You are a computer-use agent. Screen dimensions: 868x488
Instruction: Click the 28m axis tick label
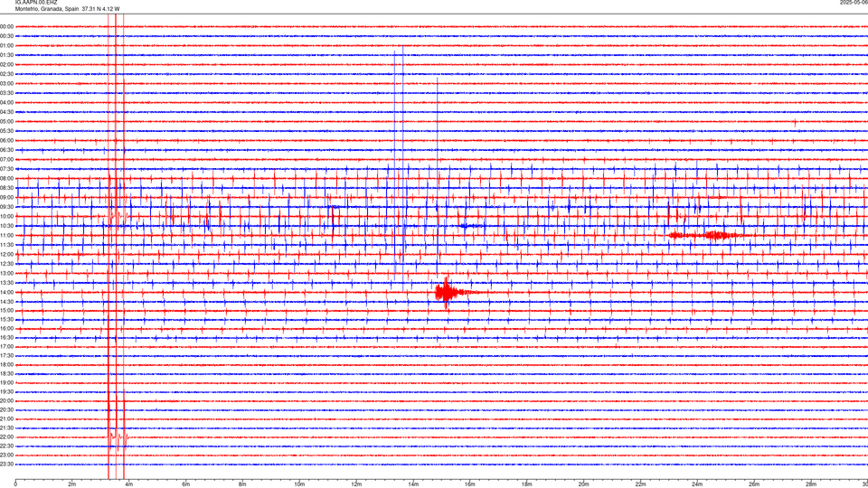click(x=811, y=484)
